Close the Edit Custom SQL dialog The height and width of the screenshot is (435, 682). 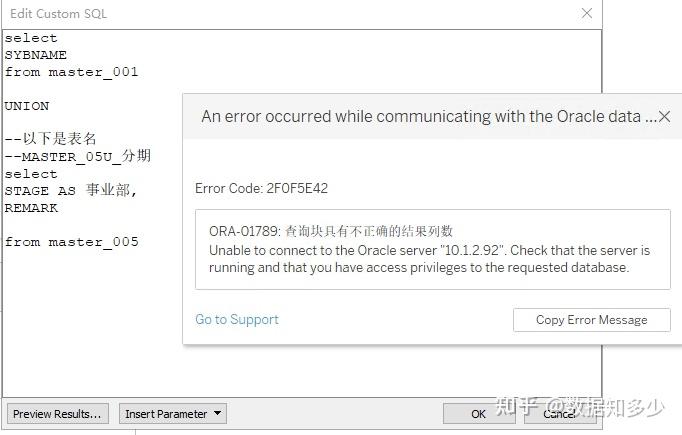point(587,13)
